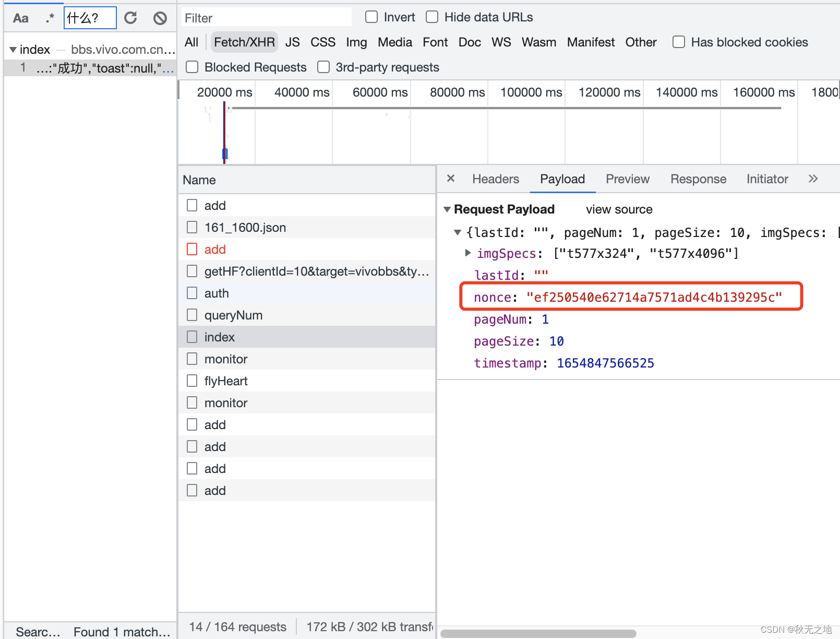Select the failed red add request

[x=307, y=249]
